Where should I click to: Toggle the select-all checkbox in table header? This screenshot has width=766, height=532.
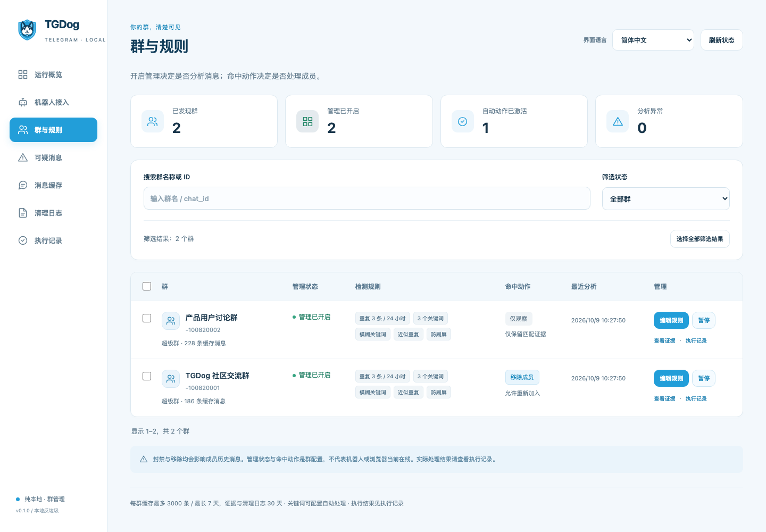tap(147, 286)
